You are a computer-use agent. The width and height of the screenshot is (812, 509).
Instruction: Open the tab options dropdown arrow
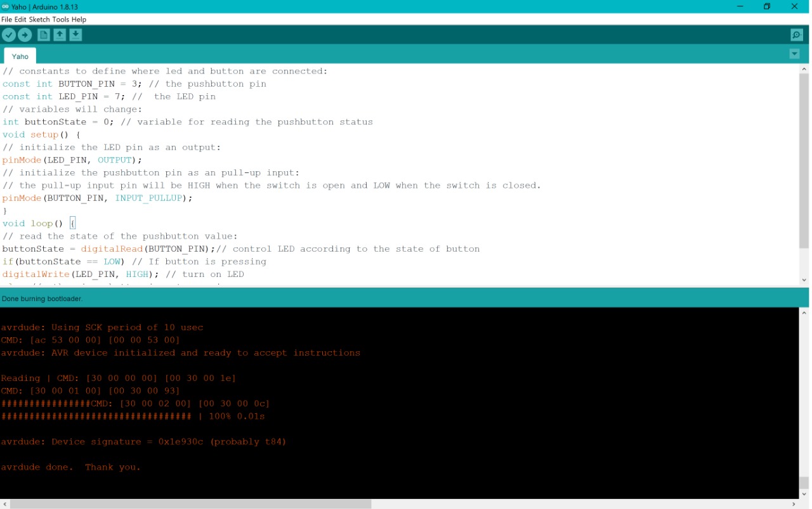click(794, 55)
